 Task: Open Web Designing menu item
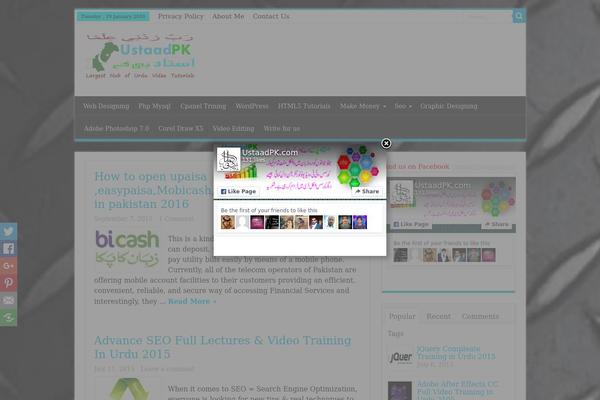pyautogui.click(x=106, y=106)
